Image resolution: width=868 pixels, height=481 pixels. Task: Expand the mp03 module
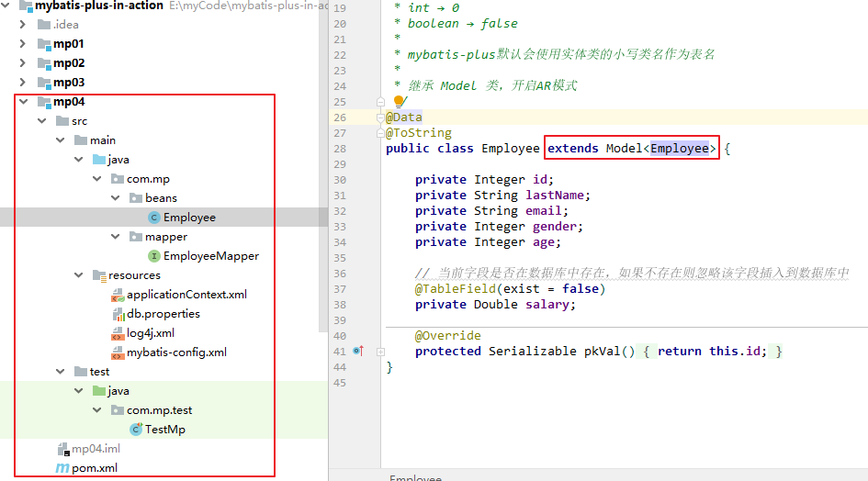(23, 83)
